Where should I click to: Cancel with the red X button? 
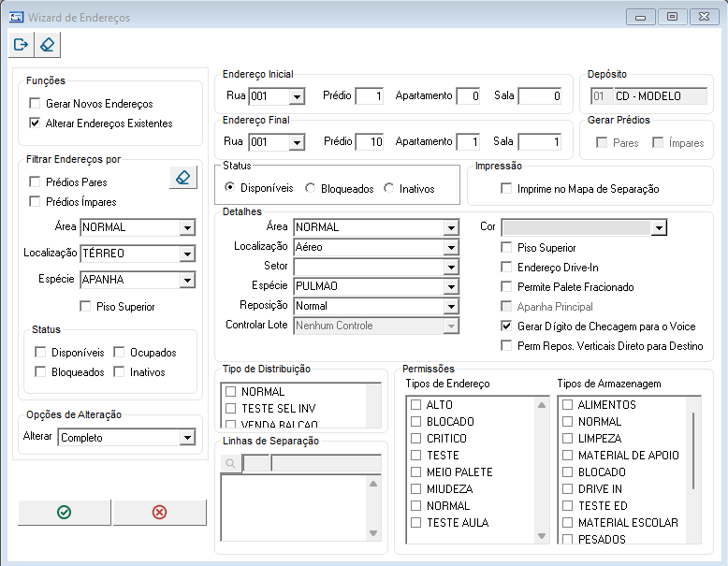click(x=159, y=512)
